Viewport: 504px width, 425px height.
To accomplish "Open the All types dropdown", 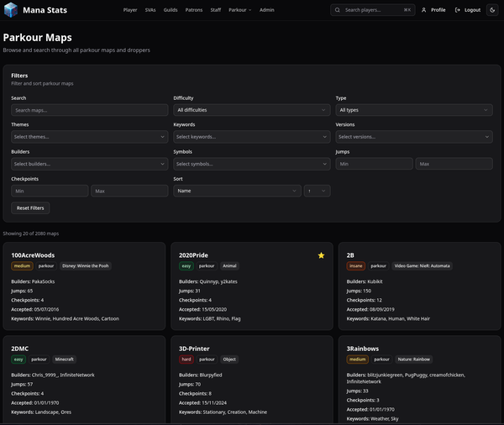I will 414,110.
